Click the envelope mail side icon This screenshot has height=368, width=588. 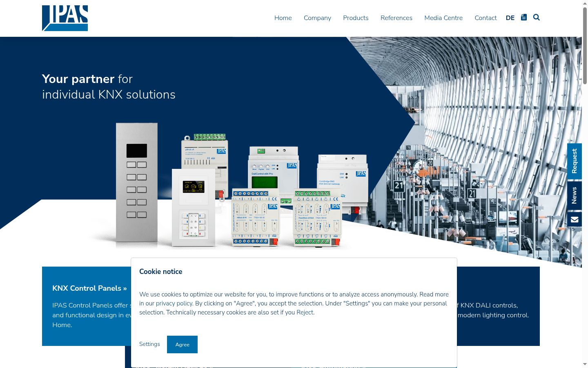(575, 220)
